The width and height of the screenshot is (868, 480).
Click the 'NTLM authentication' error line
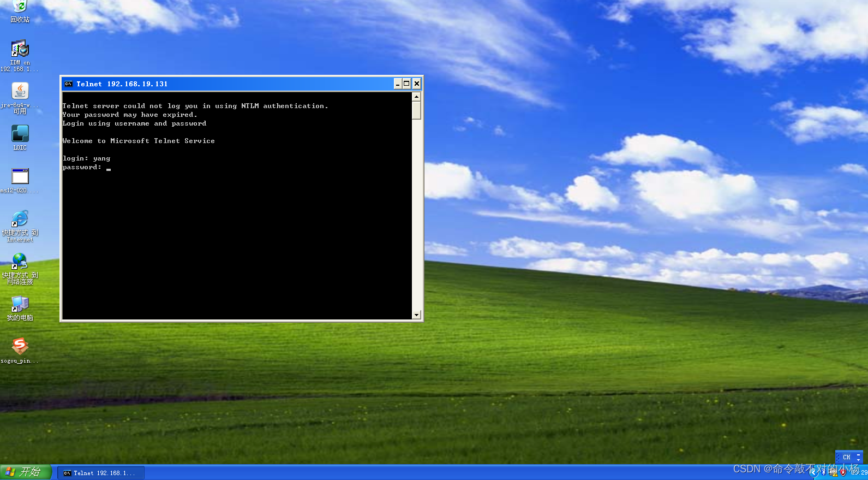click(195, 106)
